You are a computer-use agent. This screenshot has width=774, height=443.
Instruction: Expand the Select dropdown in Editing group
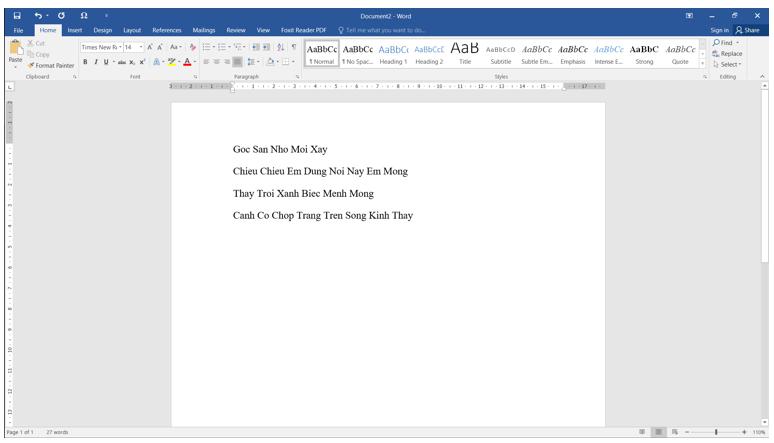click(728, 64)
